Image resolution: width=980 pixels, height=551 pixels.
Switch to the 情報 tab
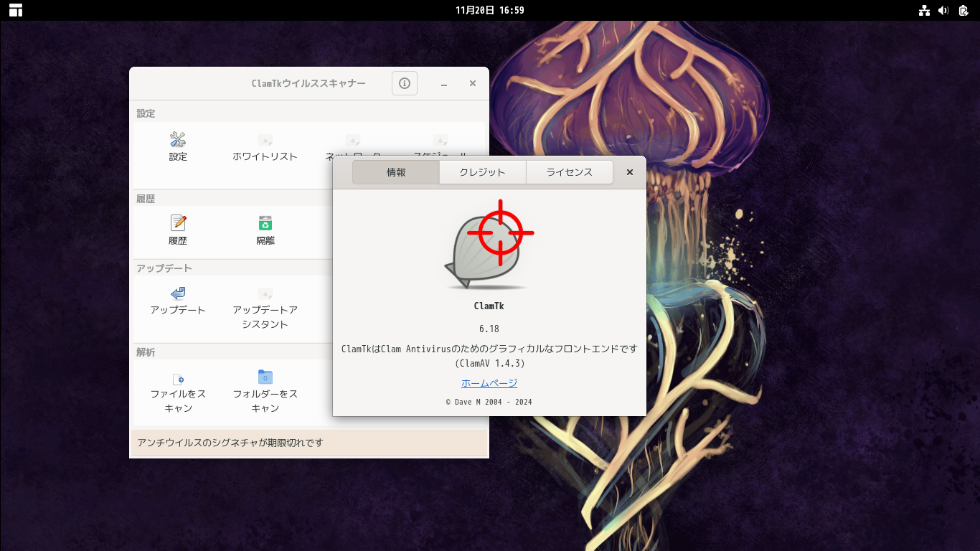coord(396,172)
